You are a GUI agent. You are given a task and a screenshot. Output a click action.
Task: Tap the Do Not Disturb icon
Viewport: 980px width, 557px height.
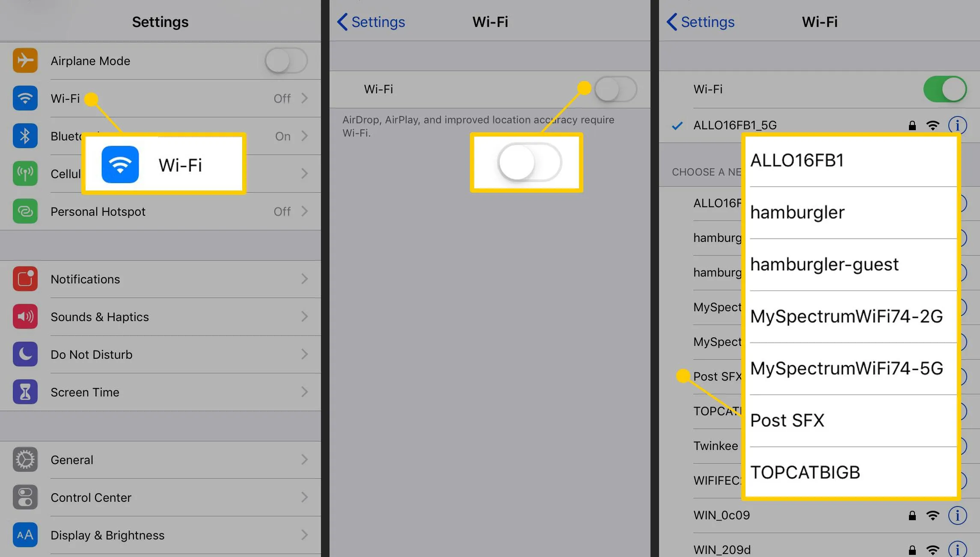[25, 354]
